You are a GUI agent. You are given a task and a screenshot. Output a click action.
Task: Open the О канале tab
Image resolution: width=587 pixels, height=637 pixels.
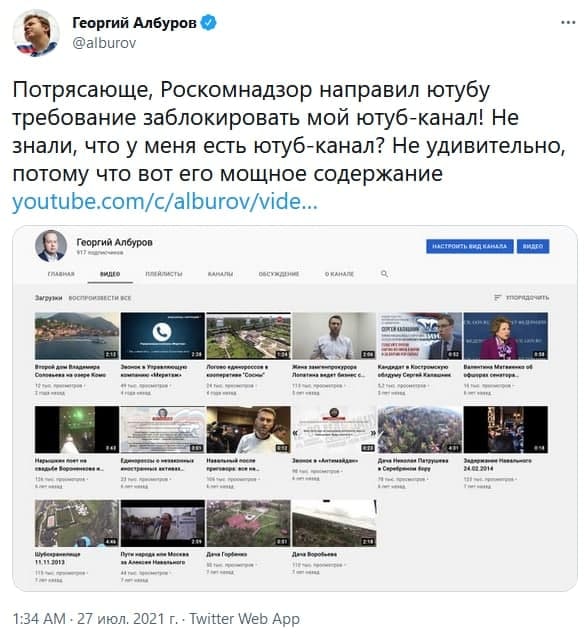pyautogui.click(x=339, y=274)
